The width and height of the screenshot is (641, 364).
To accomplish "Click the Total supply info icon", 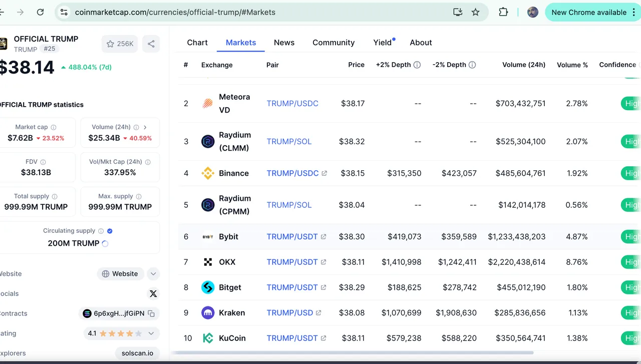I will [55, 197].
